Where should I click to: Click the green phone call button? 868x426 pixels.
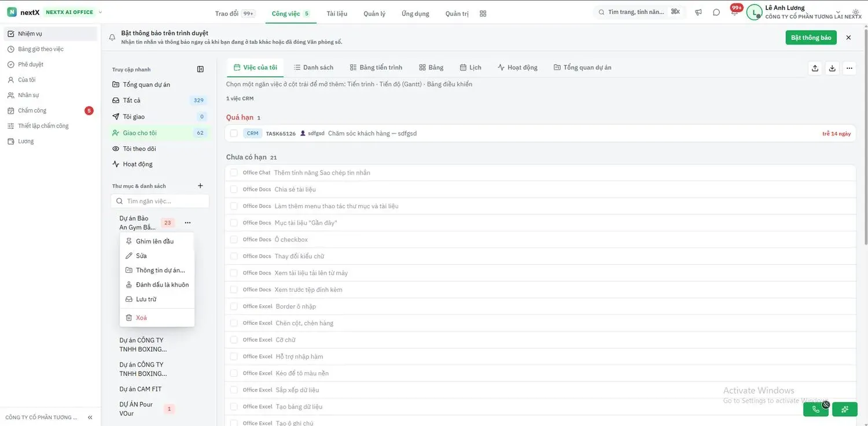pos(816,409)
